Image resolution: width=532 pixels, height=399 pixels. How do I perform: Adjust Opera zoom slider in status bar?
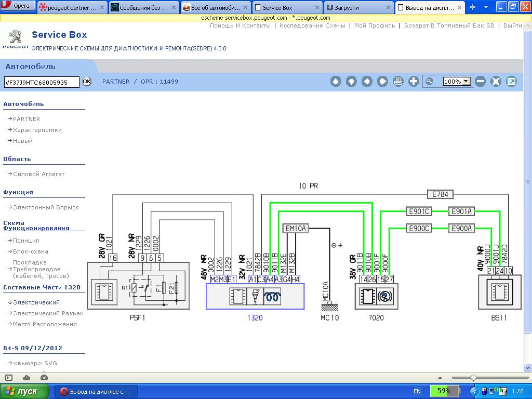point(473,378)
